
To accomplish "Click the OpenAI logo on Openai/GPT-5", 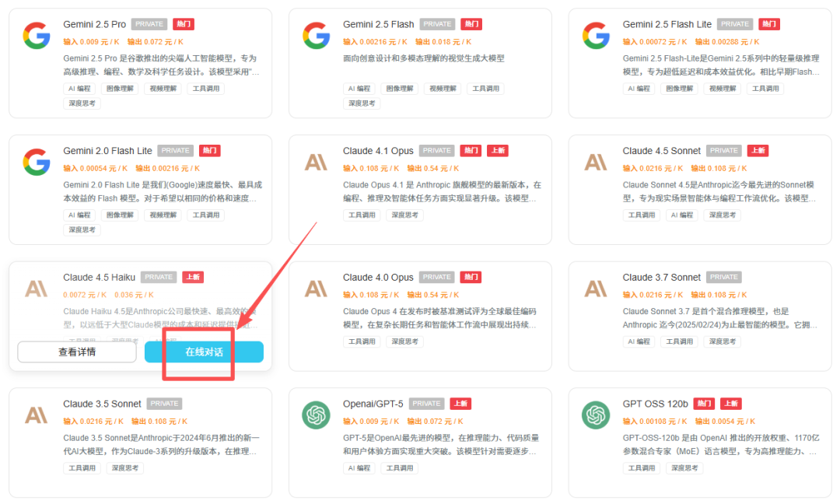I will (316, 415).
